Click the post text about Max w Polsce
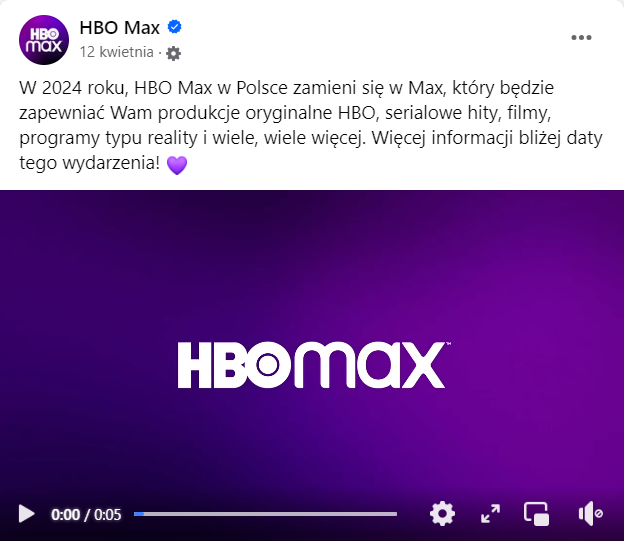This screenshot has height=543, width=624. [310, 125]
